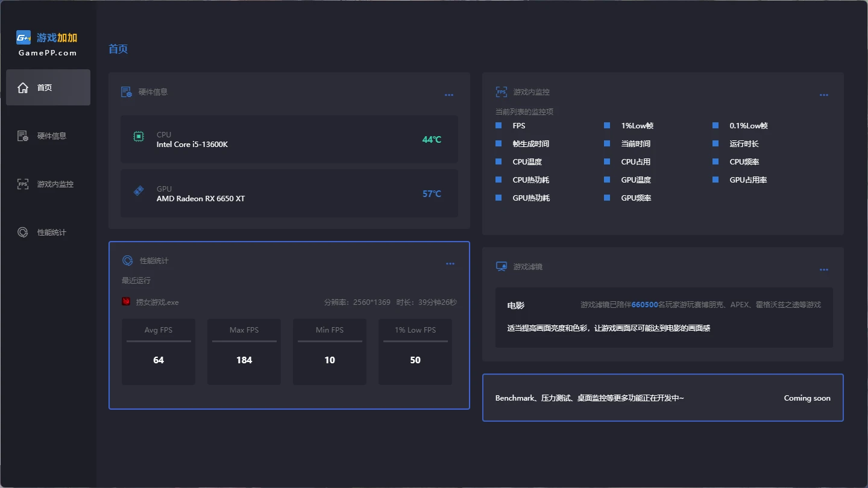
Task: Click the FPS monitoring panel icon
Action: point(501,92)
